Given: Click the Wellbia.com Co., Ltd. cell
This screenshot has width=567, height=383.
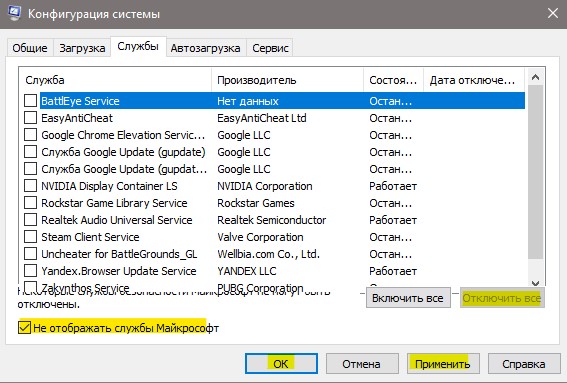Looking at the screenshot, I should pos(269,254).
